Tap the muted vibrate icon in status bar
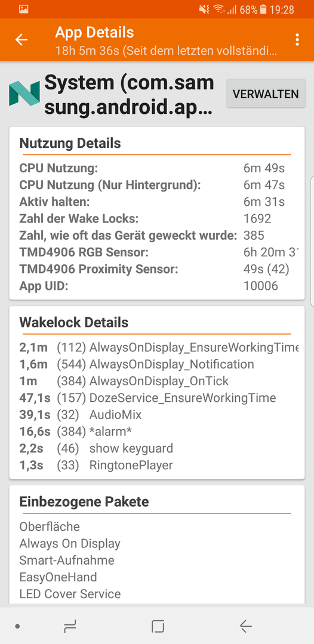The image size is (314, 644). [204, 9]
